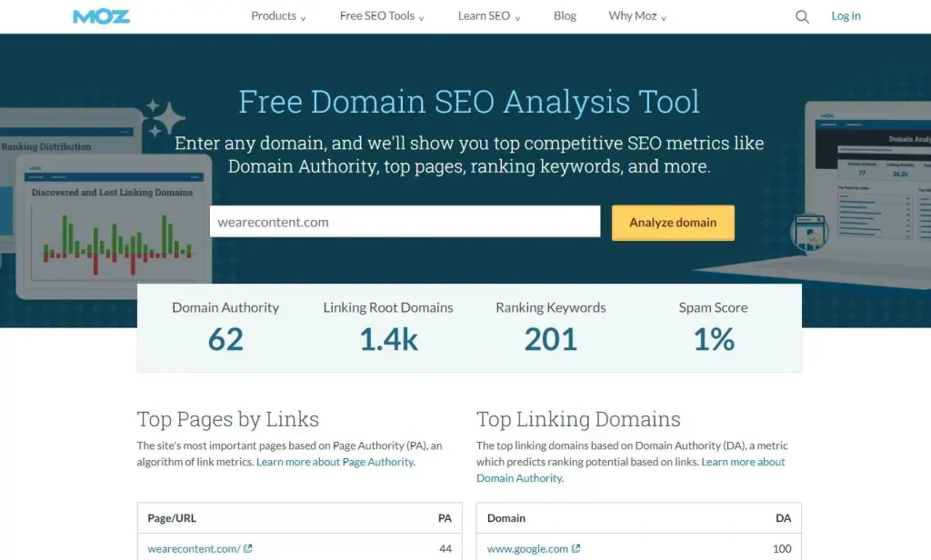
Task: Click the Top Linking Domains heading
Action: pyautogui.click(x=578, y=419)
